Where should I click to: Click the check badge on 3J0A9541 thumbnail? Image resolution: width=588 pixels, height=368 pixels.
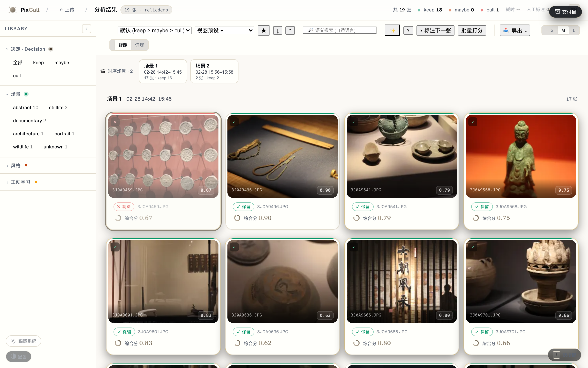click(354, 122)
